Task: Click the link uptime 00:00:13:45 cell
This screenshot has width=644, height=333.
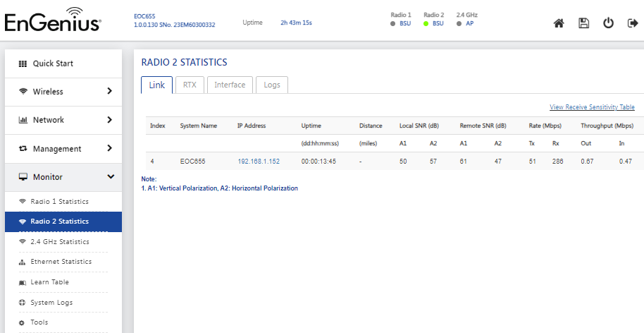Action: [318, 162]
